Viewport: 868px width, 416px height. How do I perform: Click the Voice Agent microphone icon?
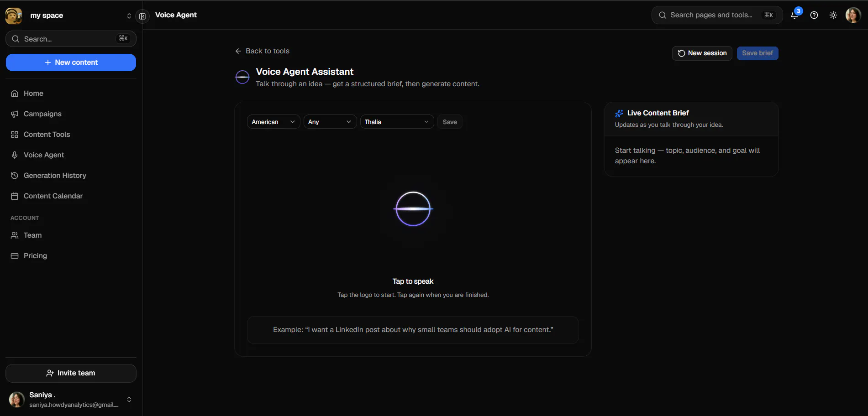[x=15, y=155]
